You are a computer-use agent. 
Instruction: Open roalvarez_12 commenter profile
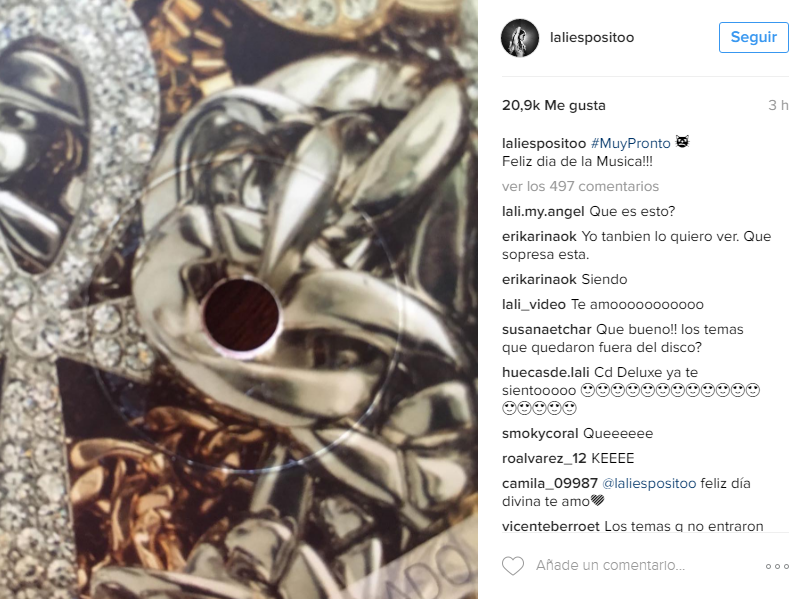click(x=544, y=459)
